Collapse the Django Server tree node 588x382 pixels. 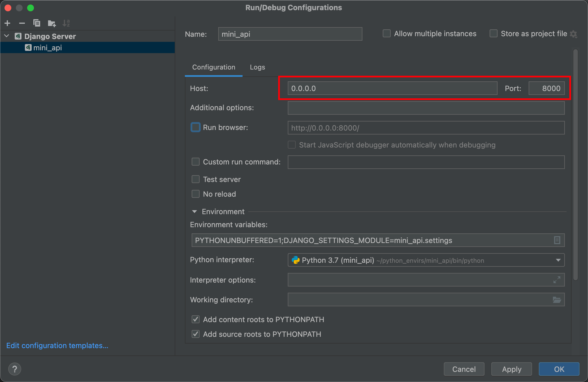[7, 36]
